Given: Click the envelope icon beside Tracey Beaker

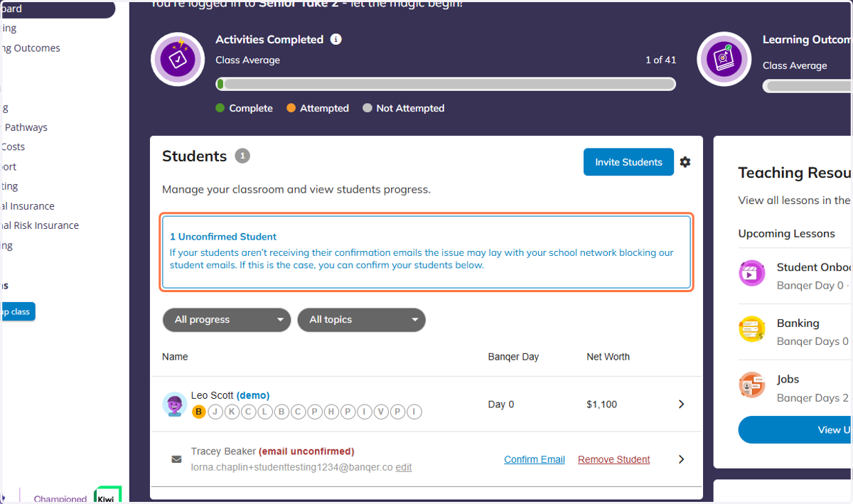Looking at the screenshot, I should point(176,459).
